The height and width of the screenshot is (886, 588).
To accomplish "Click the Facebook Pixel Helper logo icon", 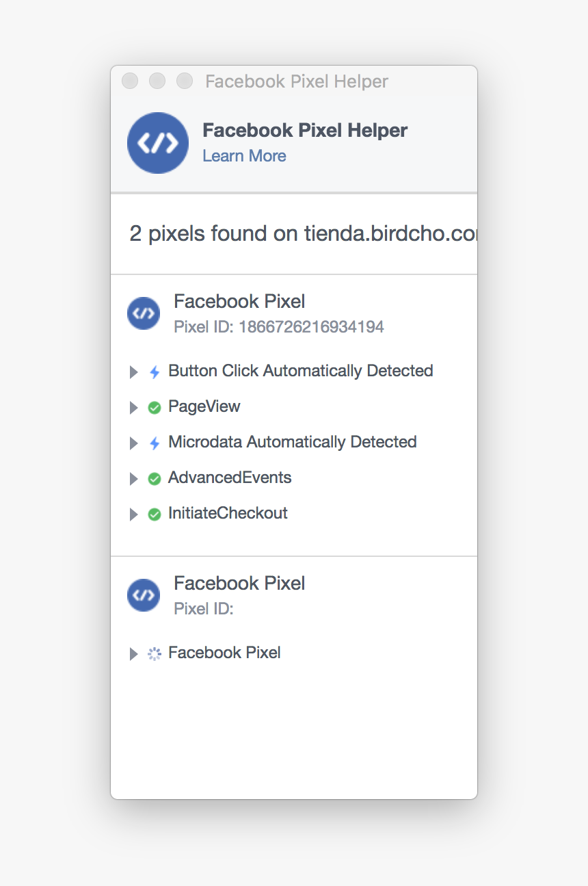I will [x=158, y=143].
